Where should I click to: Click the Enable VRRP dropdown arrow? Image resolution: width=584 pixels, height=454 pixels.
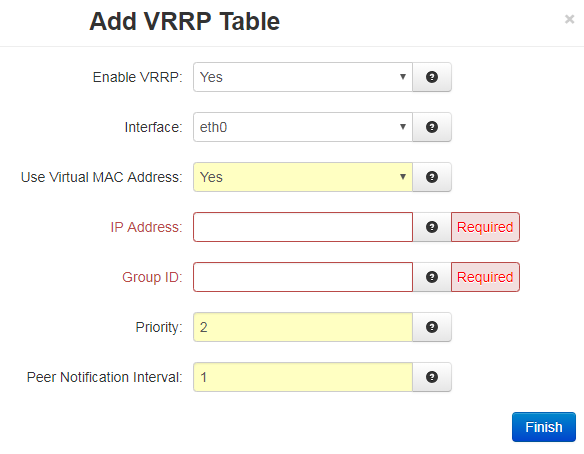[x=403, y=77]
